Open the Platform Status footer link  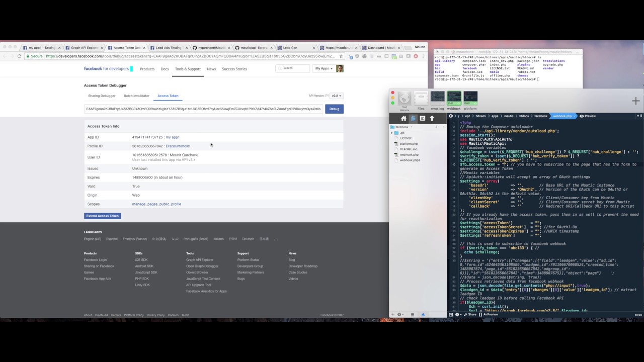pyautogui.click(x=248, y=260)
